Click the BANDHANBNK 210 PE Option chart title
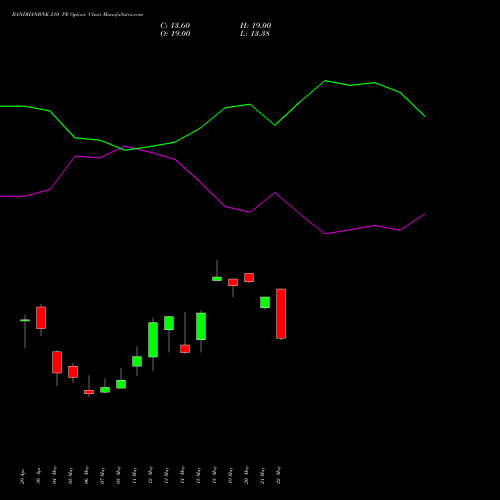 point(77,15)
